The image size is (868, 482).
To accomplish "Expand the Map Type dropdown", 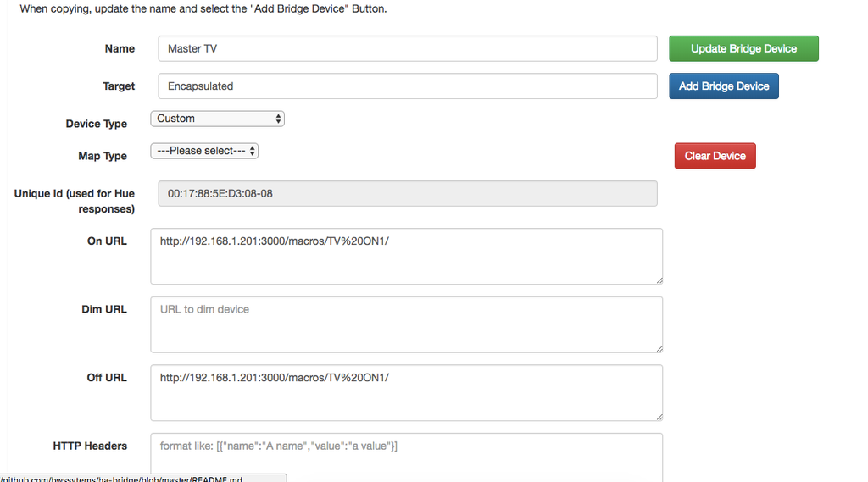I will pos(204,151).
